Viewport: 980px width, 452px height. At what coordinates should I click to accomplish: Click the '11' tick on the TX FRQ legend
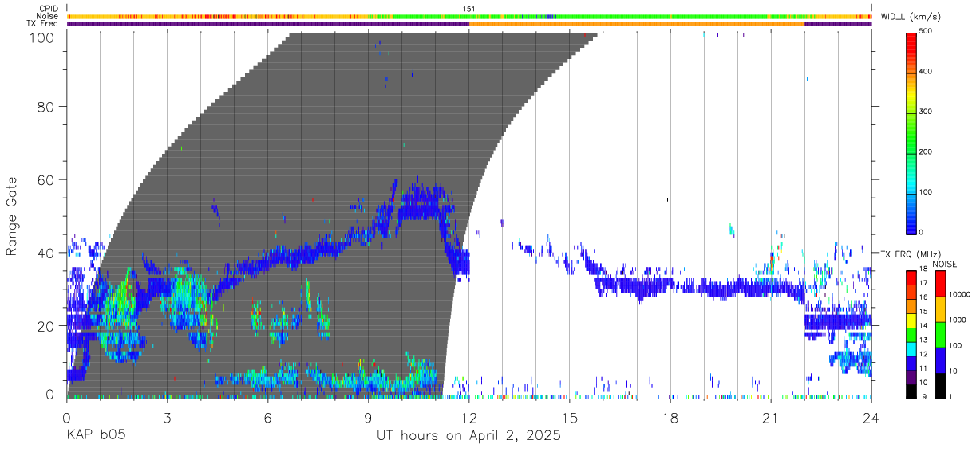[923, 368]
